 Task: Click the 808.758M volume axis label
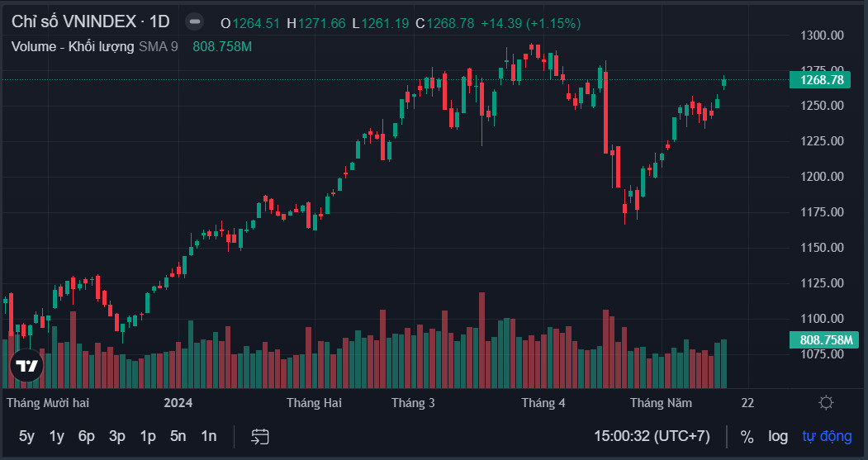823,340
